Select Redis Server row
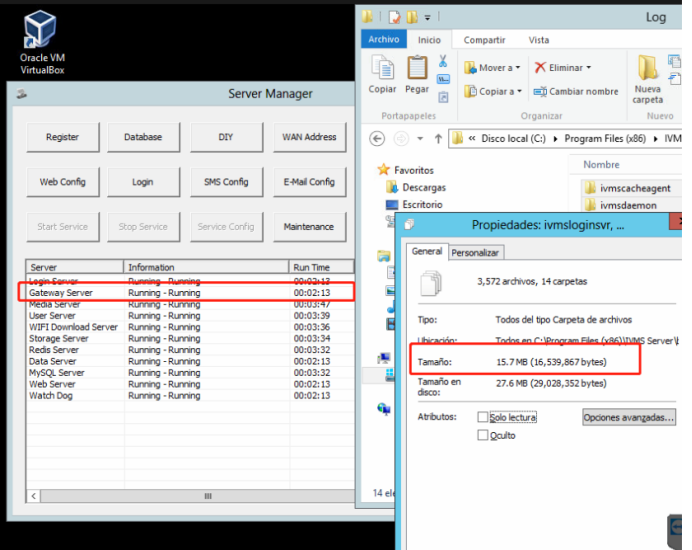This screenshot has height=550, width=692. click(x=191, y=350)
